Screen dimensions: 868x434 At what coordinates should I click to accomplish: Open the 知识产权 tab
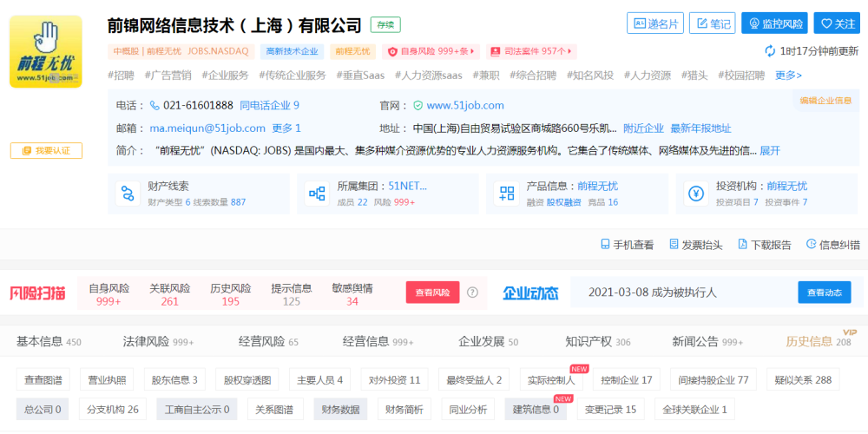598,341
